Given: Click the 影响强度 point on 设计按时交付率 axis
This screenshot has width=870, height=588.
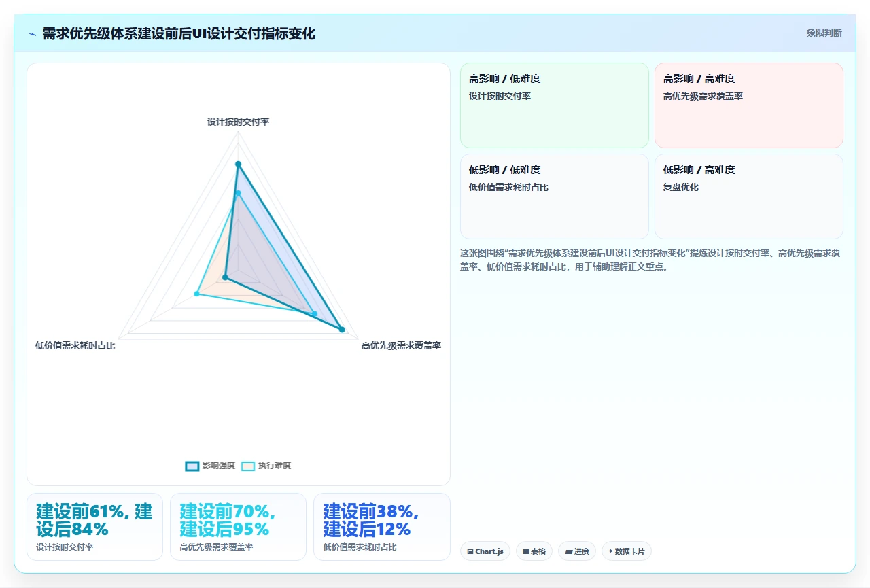Looking at the screenshot, I should coord(238,164).
